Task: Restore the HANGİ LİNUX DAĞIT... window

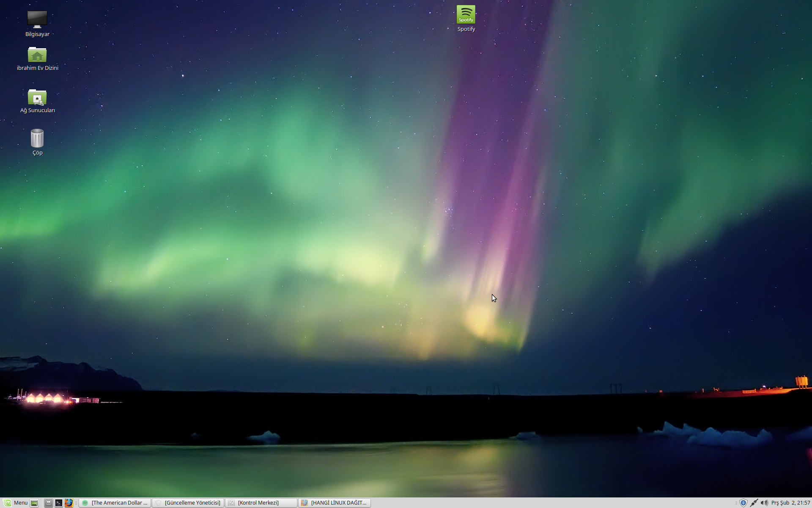Action: [334, 503]
